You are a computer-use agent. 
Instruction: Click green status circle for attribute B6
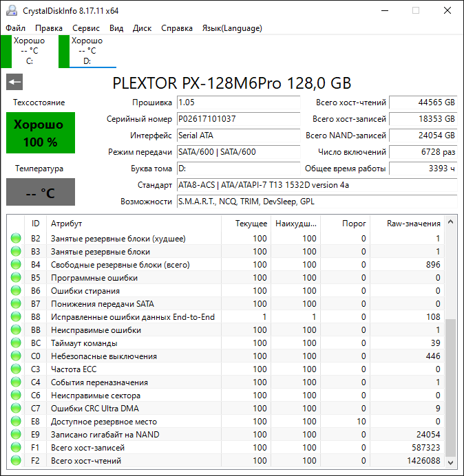coord(16,290)
